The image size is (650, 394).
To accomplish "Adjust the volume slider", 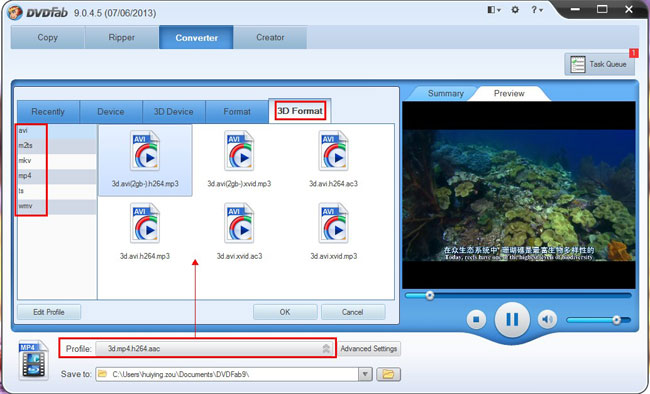I will pos(599,320).
